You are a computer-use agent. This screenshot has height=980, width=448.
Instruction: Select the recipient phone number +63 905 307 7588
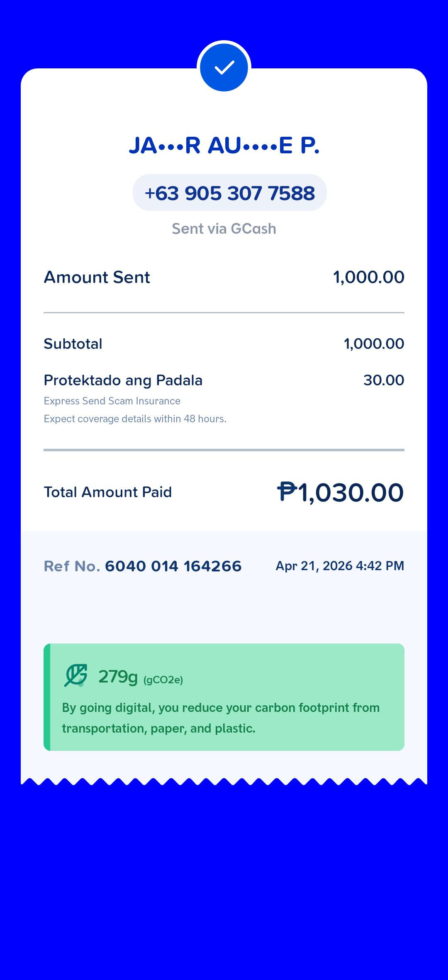(x=229, y=193)
